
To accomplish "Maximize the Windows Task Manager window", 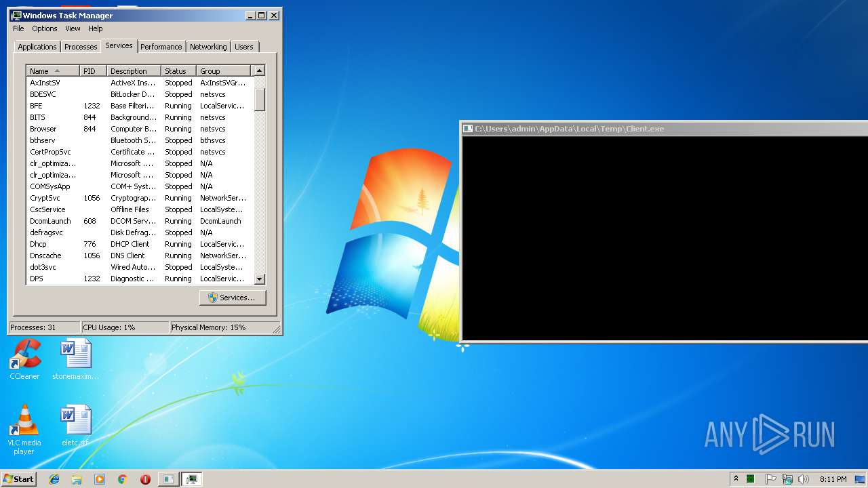I will click(262, 15).
